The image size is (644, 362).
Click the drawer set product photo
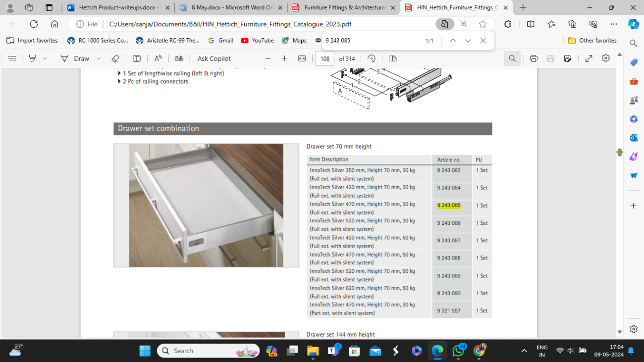[206, 206]
